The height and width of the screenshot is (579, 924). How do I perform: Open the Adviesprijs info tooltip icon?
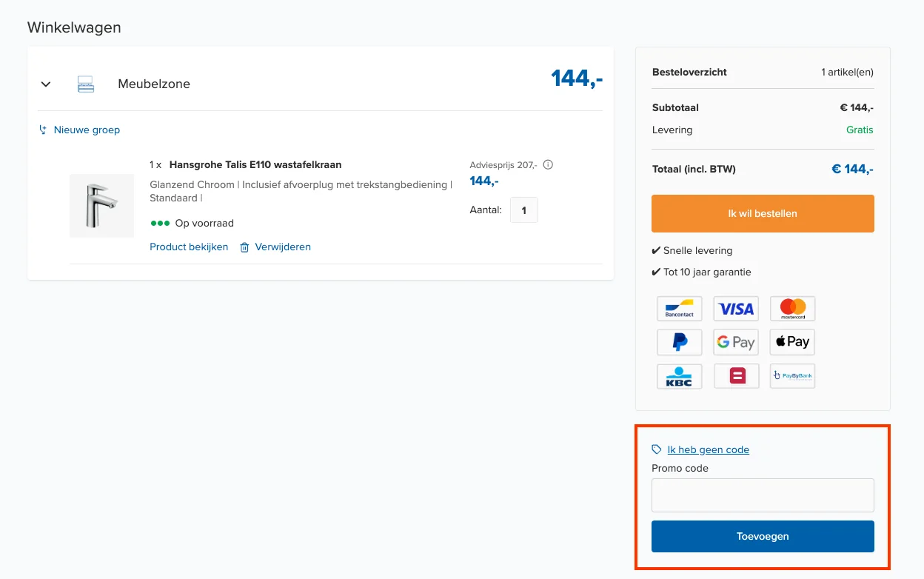[548, 164]
